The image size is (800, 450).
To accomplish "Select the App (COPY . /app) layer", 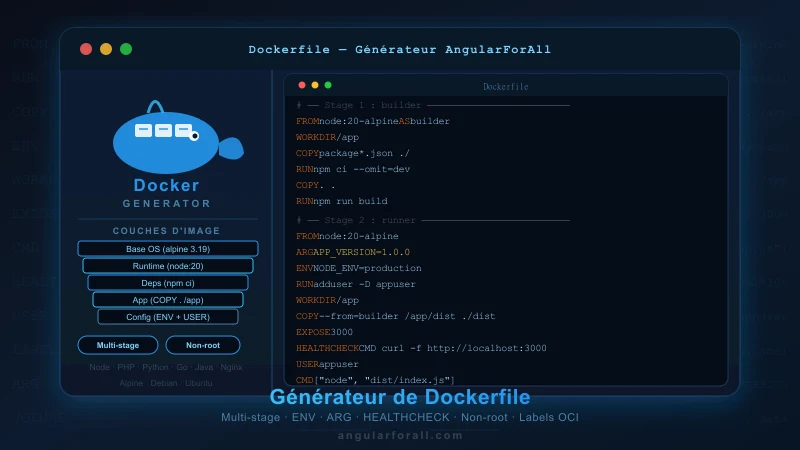I will pos(168,300).
